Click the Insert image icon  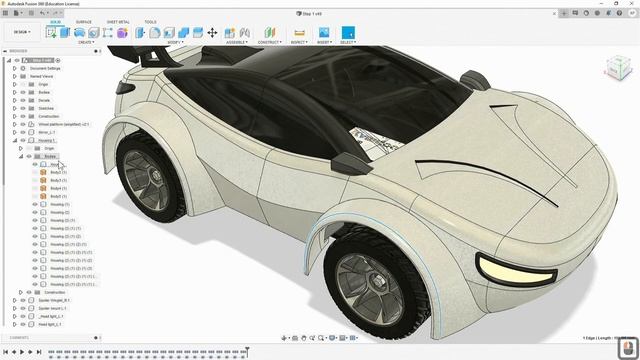click(x=324, y=32)
